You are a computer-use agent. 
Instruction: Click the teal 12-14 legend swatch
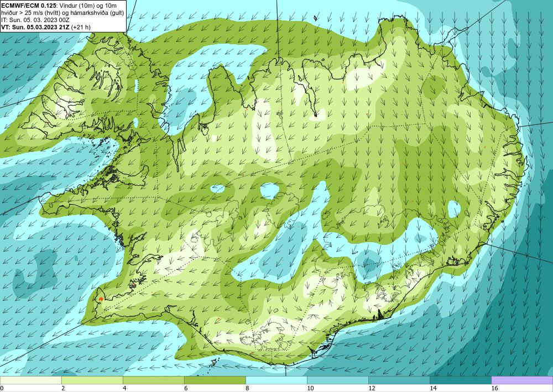click(x=399, y=380)
